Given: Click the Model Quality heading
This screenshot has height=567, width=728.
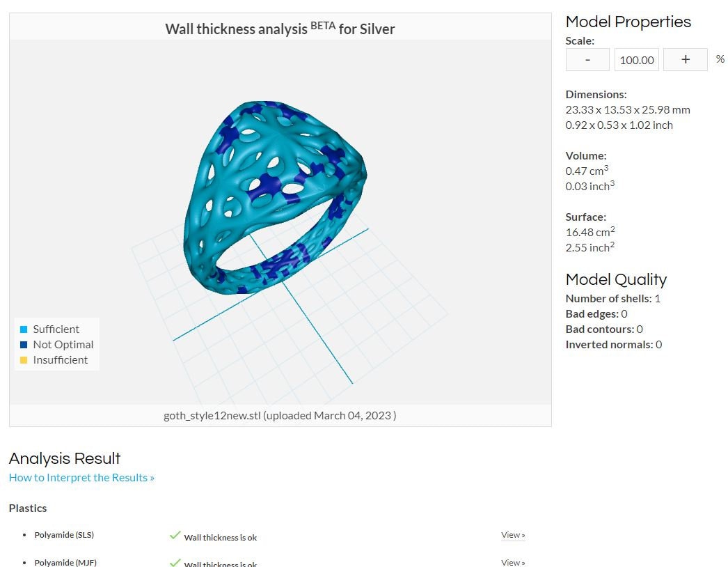Looking at the screenshot, I should point(616,279).
